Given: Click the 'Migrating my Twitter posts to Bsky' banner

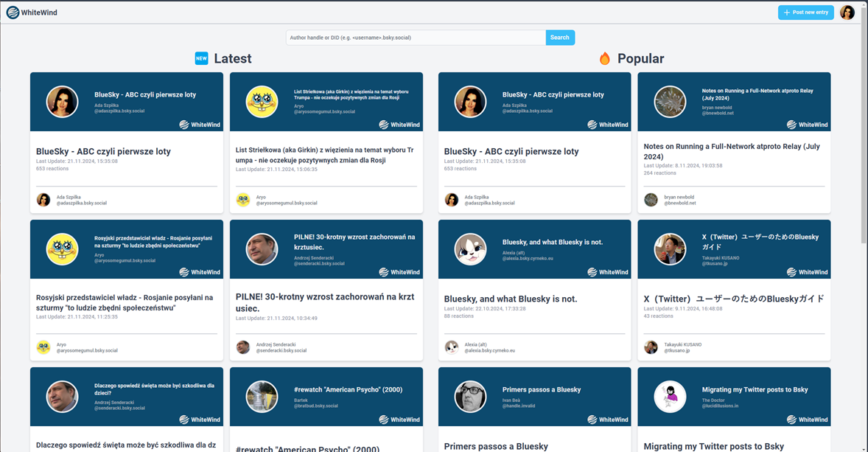Looking at the screenshot, I should click(x=734, y=397).
